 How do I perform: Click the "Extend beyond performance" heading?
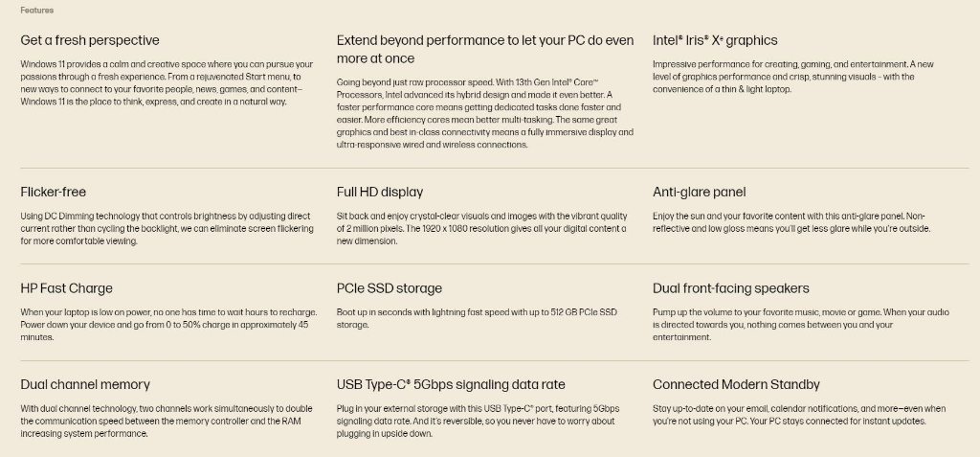point(485,49)
